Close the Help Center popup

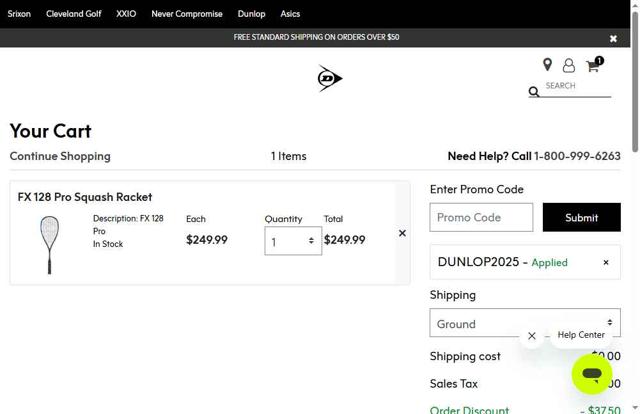pyautogui.click(x=532, y=336)
